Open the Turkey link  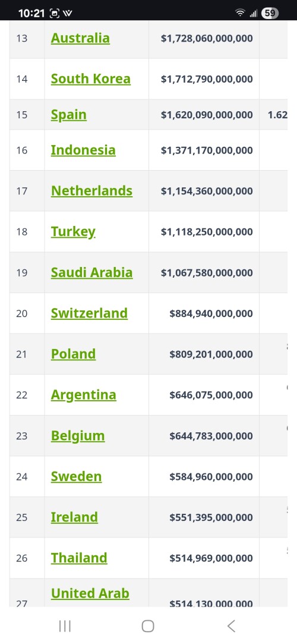(73, 232)
